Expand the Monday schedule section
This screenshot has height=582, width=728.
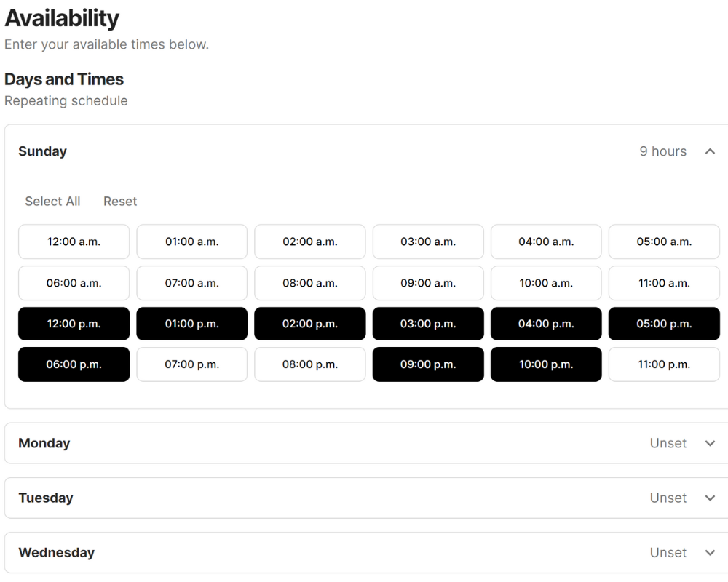[x=710, y=443]
